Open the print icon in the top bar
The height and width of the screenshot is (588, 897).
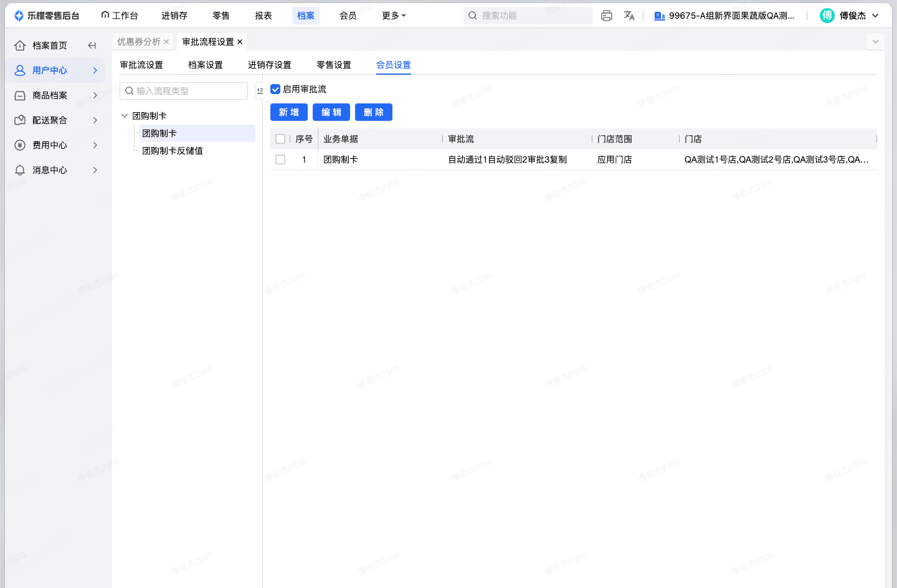[x=607, y=16]
